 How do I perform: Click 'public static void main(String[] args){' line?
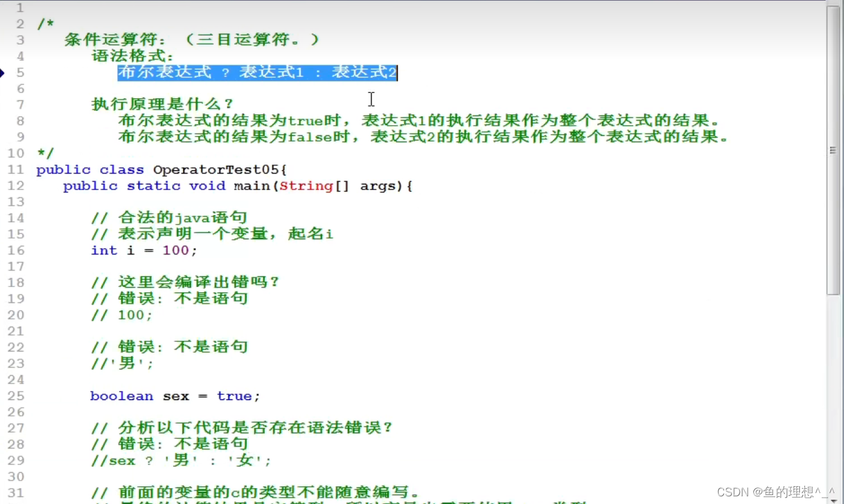[x=238, y=186]
